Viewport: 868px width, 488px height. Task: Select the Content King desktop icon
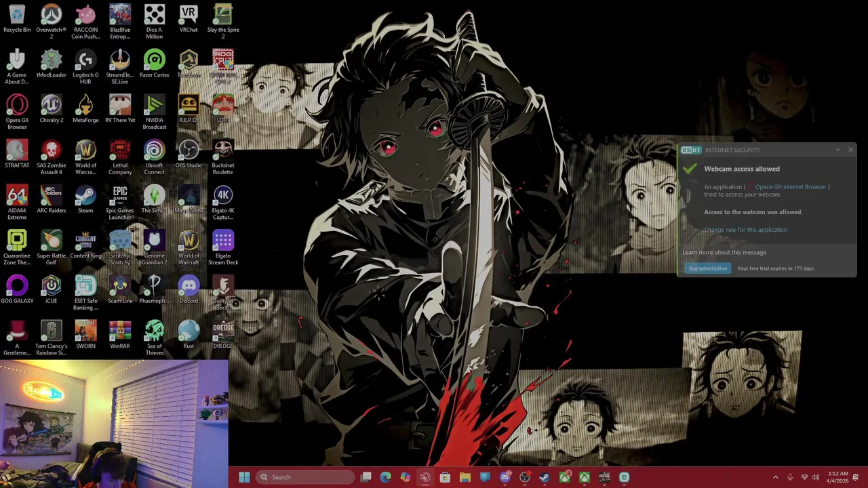coord(85,244)
